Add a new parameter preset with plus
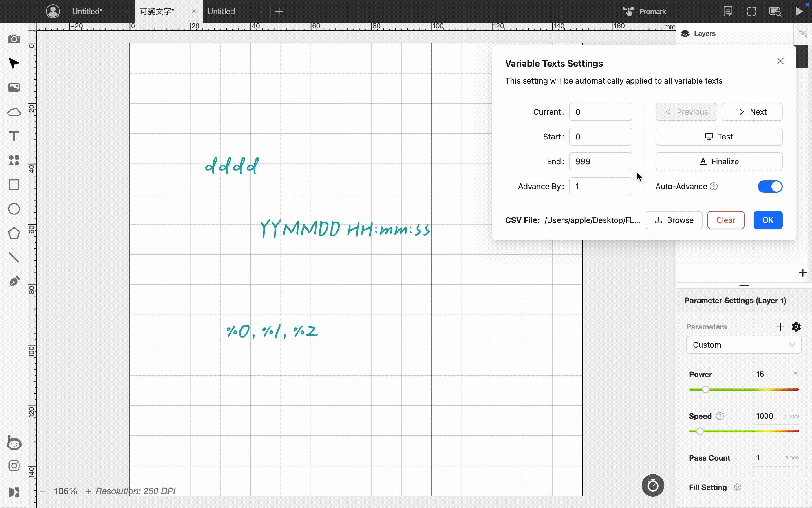The height and width of the screenshot is (508, 812). coord(780,327)
